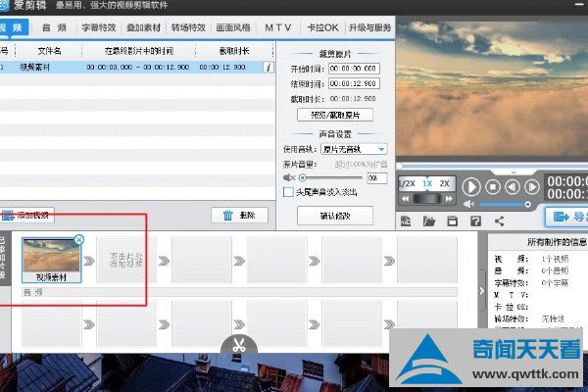Screen dimensions: 588x392
Task: Click the save disk icon below the player
Action: pos(452,220)
